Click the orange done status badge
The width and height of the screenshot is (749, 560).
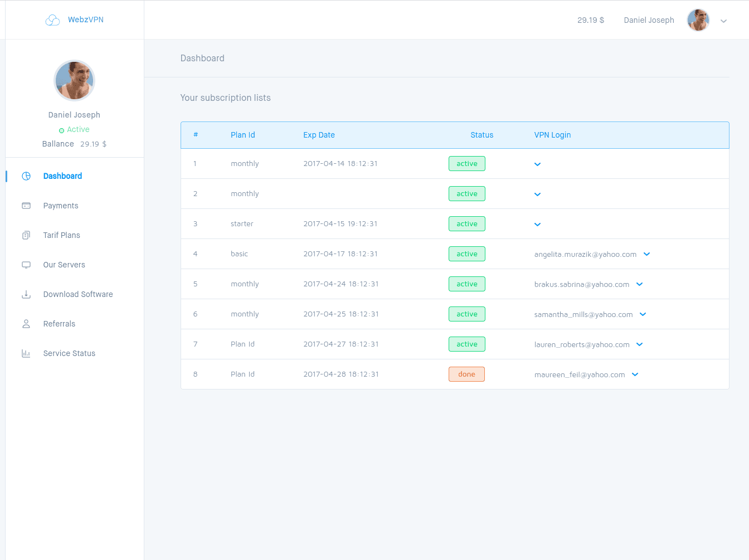click(x=466, y=374)
